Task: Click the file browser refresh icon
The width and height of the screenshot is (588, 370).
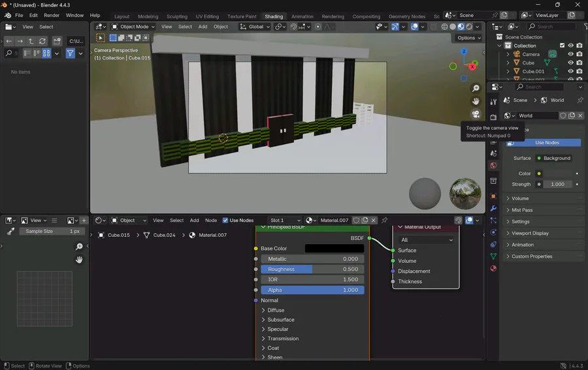Action: tap(42, 41)
